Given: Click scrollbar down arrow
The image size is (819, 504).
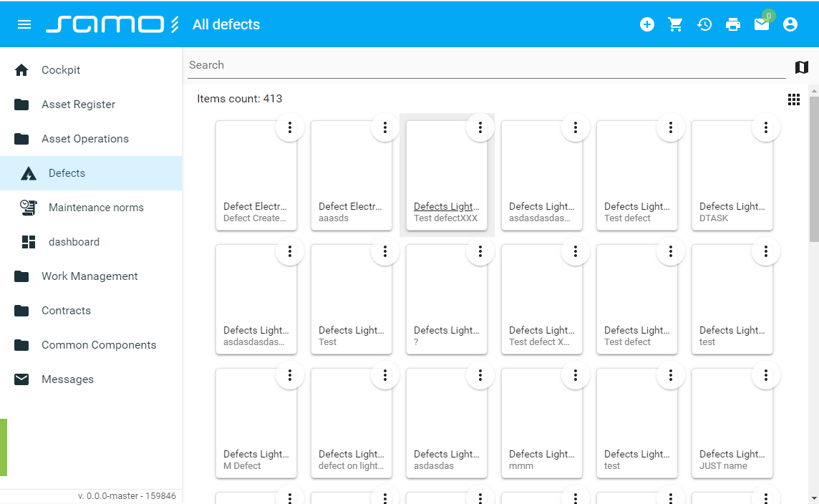Looking at the screenshot, I should click(x=814, y=499).
